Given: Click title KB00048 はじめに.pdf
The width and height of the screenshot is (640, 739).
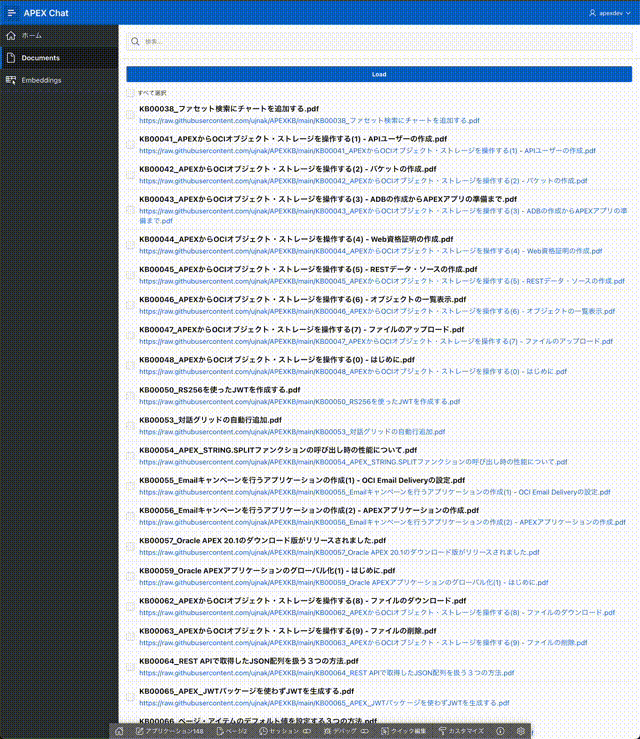Looking at the screenshot, I should tap(277, 360).
